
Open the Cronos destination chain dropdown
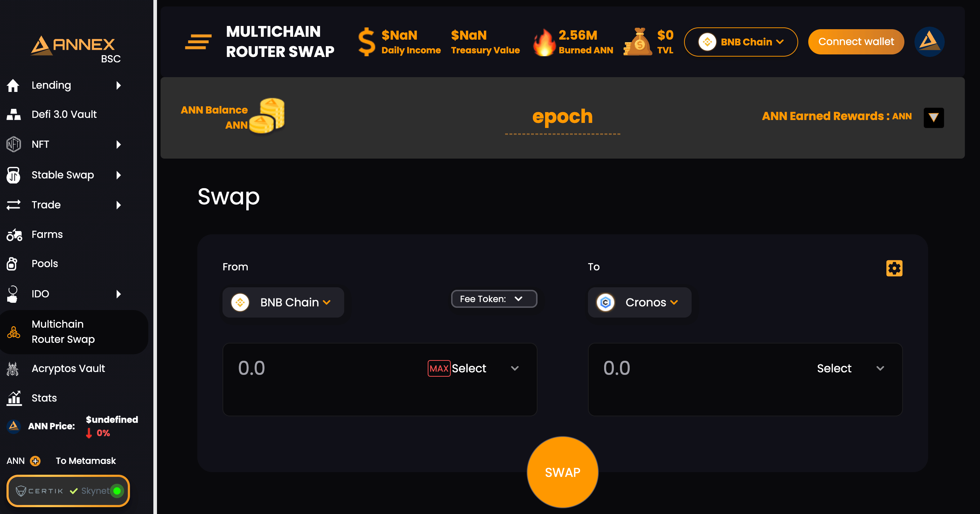[x=639, y=302]
